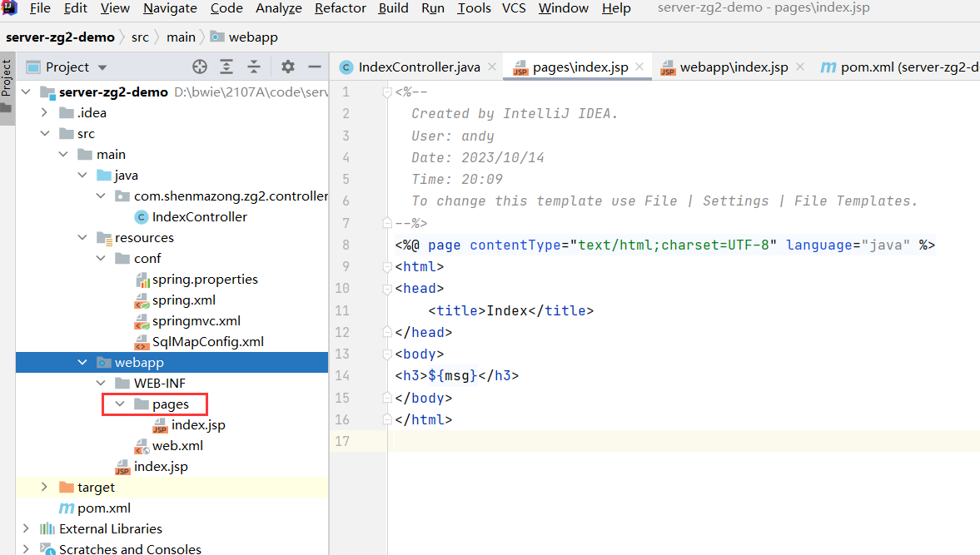Click ${msg} expression in line 14
The height and width of the screenshot is (555, 980).
pyautogui.click(x=452, y=376)
